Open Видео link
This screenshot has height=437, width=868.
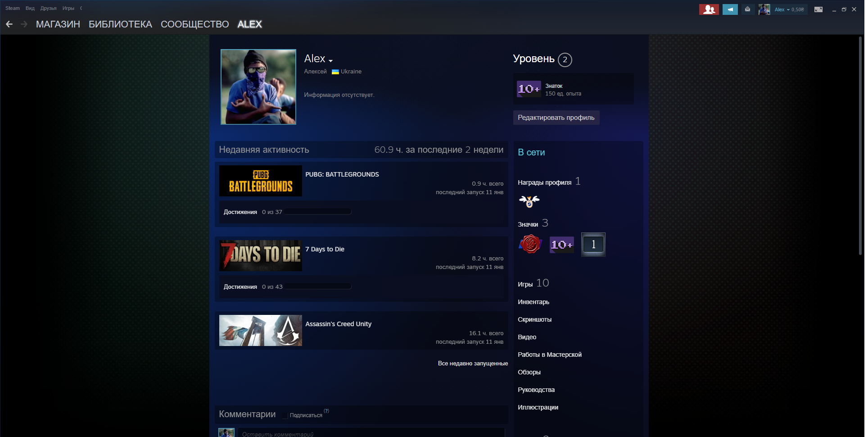click(x=527, y=337)
